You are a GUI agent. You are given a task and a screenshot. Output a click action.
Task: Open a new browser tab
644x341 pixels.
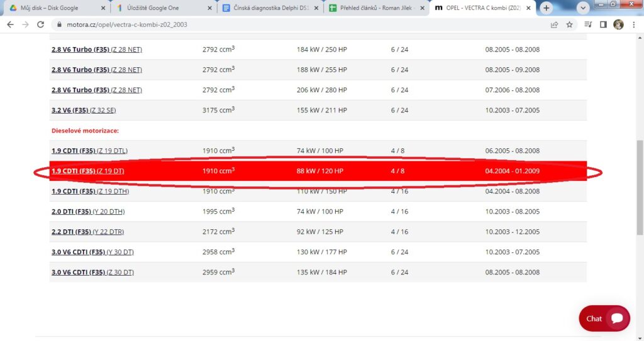tap(547, 8)
